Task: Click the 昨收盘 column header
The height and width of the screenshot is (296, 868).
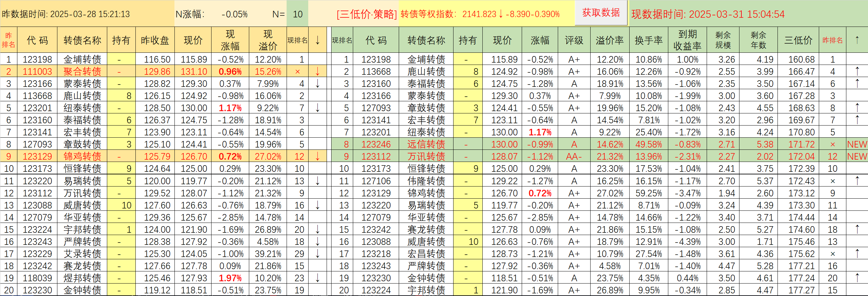Action: point(155,40)
